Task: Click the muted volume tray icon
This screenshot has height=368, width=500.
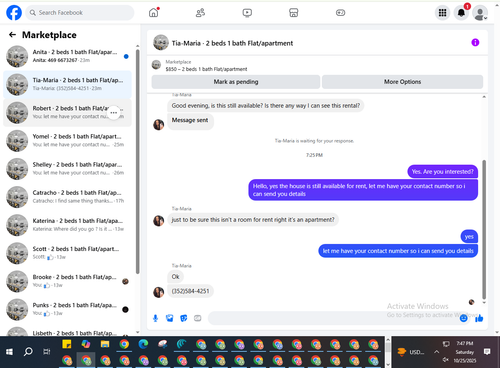Action: 446,360
